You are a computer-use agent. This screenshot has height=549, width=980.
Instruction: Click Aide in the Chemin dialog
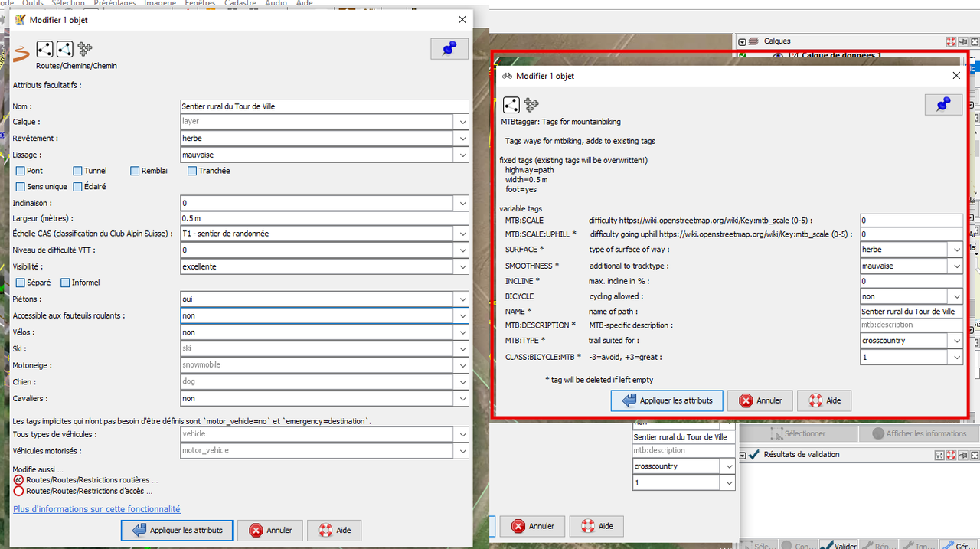335,530
